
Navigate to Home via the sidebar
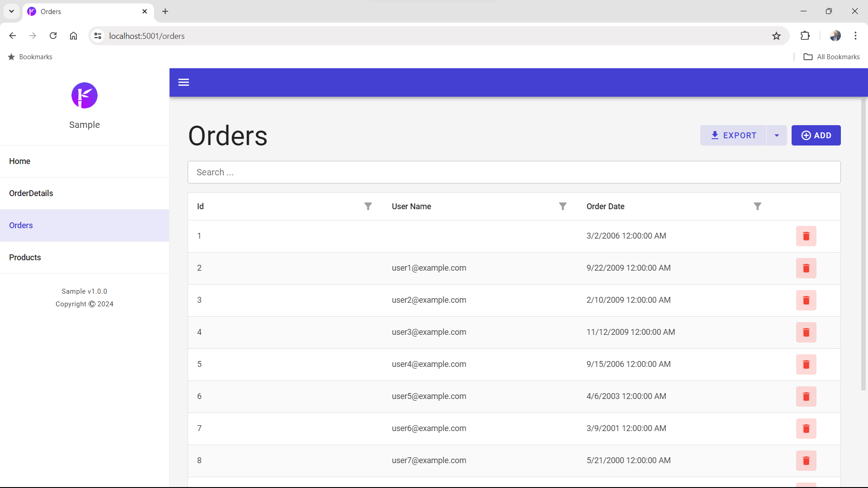point(19,161)
